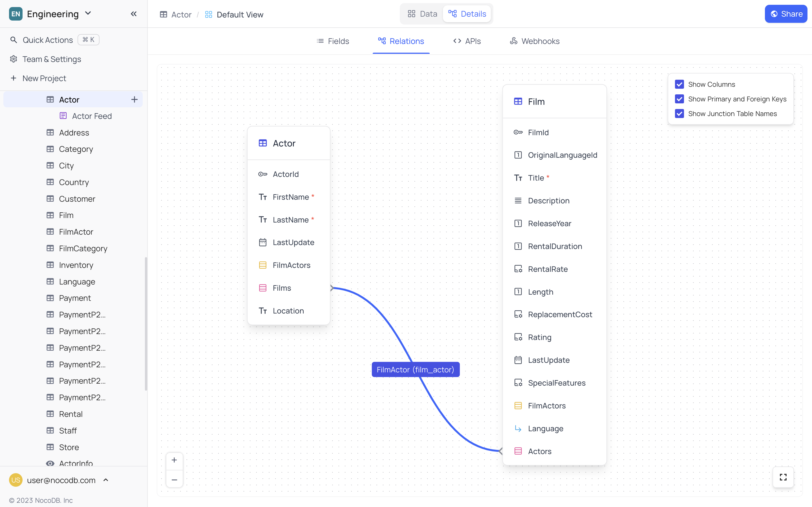Expand the user@nocodb.com account menu
Viewport: 812px width, 507px height.
106,480
